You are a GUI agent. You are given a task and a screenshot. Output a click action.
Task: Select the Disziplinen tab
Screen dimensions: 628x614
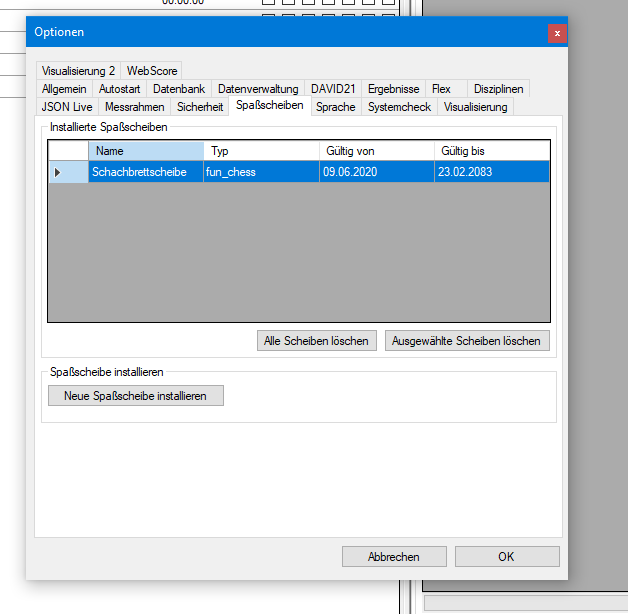pos(498,89)
